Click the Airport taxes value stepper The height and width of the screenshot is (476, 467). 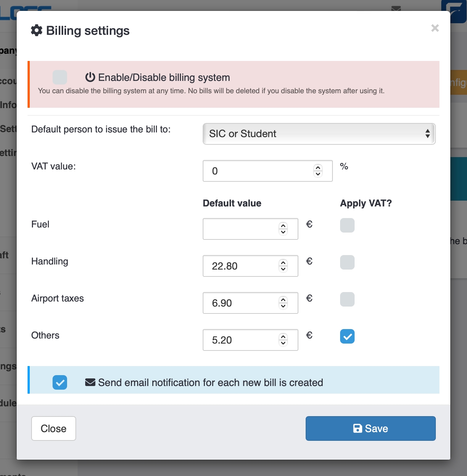(x=283, y=303)
